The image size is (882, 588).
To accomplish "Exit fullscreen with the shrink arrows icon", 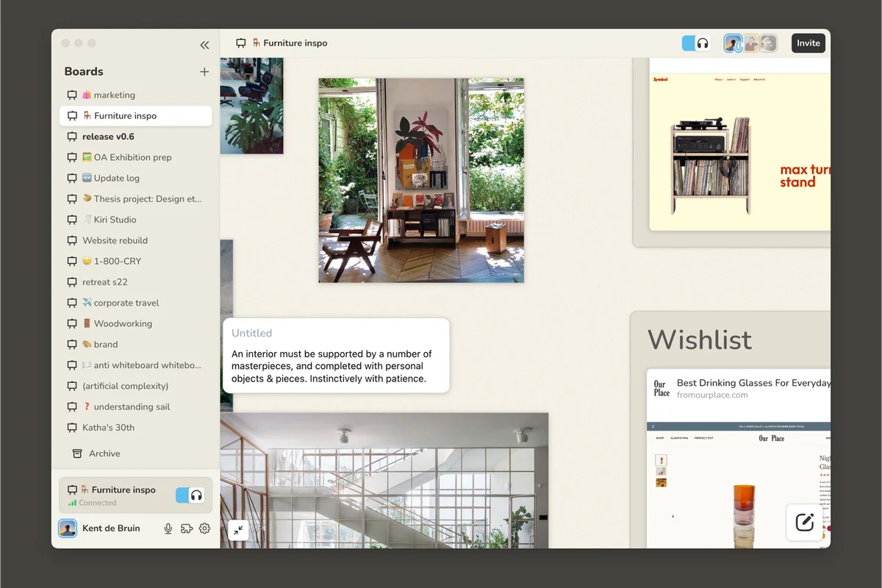I will pyautogui.click(x=238, y=529).
